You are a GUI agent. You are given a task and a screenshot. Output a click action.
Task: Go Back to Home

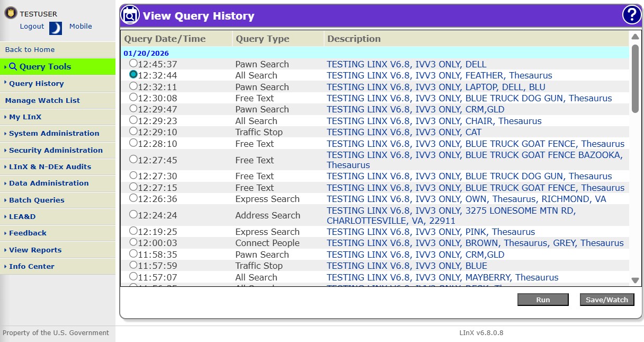tap(58, 50)
